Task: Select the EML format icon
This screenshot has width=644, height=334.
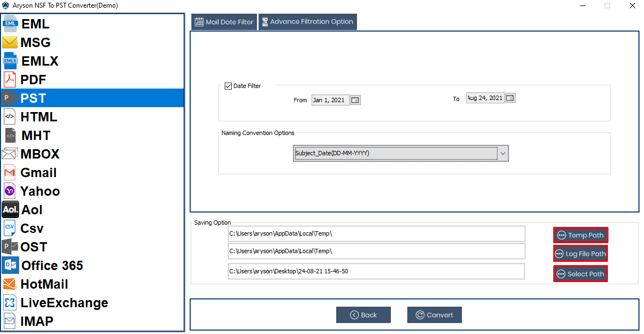Action: [x=10, y=24]
